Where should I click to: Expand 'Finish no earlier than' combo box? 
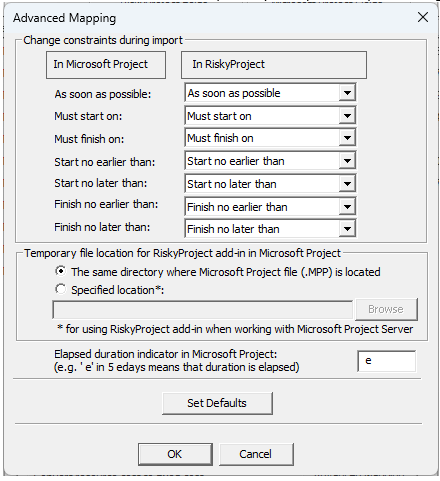click(x=347, y=207)
